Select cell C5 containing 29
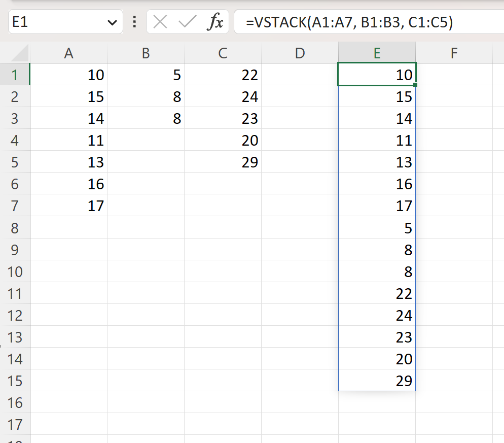This screenshot has width=504, height=443. pos(223,162)
